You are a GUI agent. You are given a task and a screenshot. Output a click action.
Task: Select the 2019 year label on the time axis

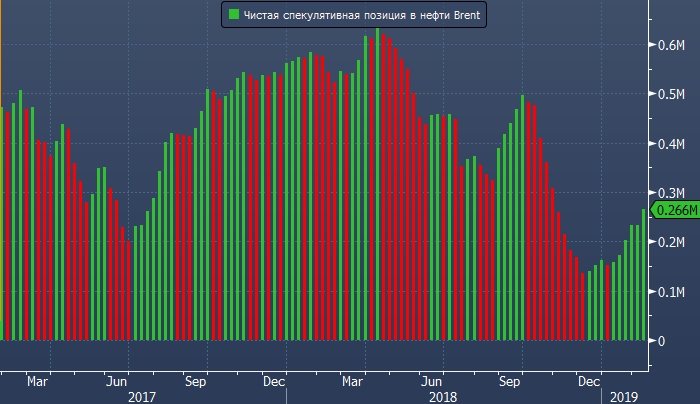point(625,396)
